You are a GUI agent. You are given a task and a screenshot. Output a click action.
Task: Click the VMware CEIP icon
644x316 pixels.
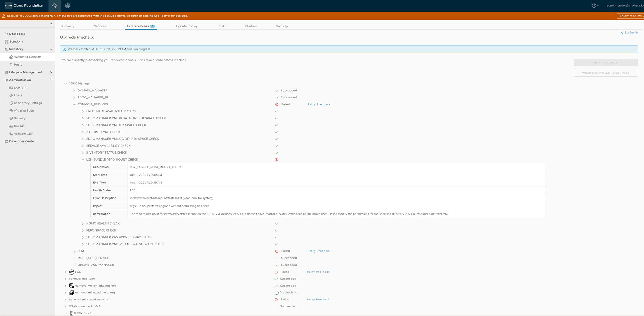pyautogui.click(x=11, y=134)
